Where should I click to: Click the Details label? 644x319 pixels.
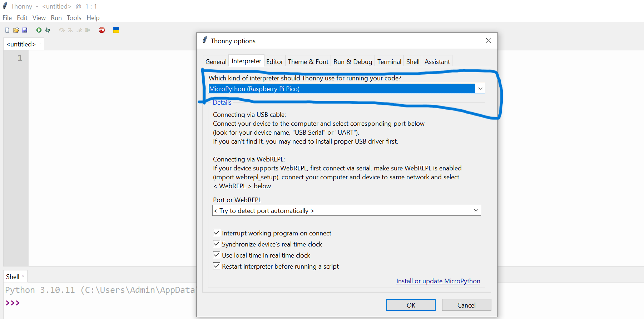pos(222,103)
